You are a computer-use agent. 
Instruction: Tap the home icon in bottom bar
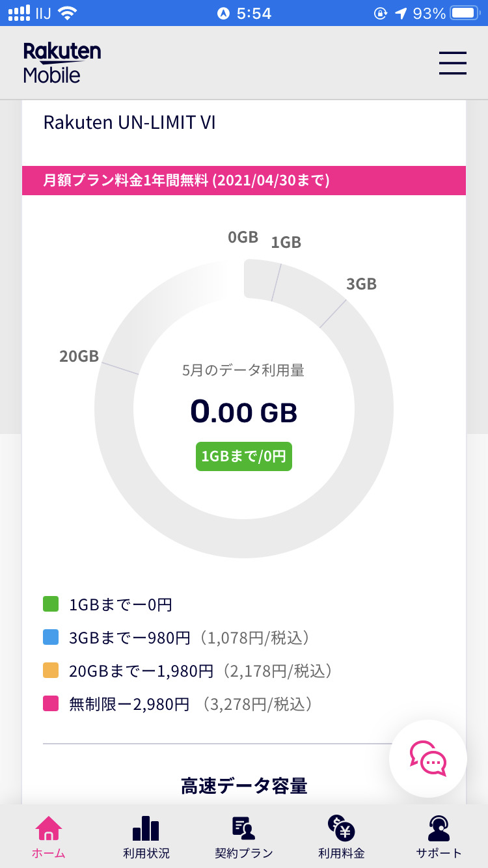pyautogui.click(x=49, y=828)
